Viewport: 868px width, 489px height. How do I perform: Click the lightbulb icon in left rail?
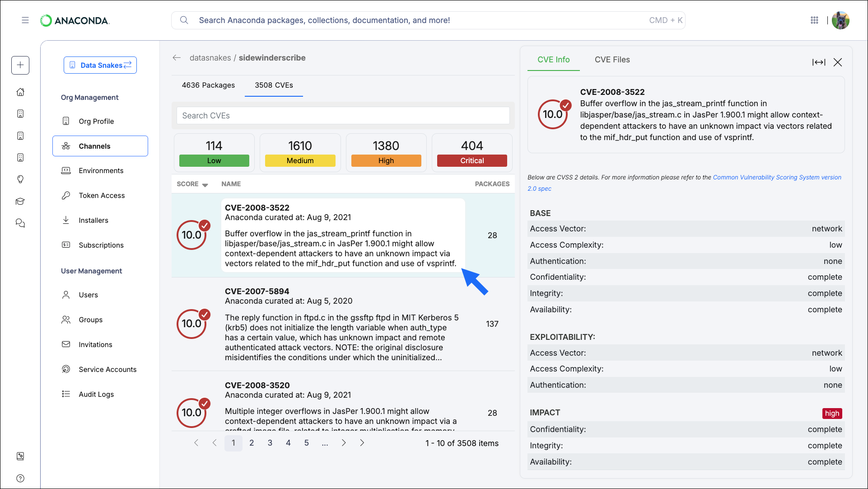(20, 179)
